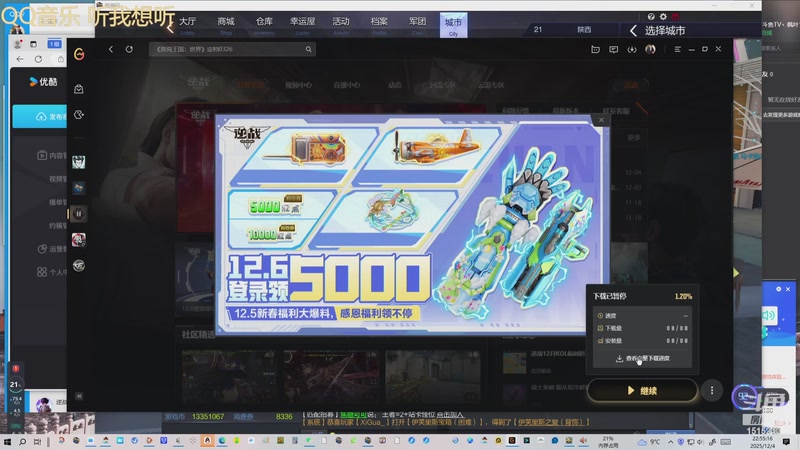The height and width of the screenshot is (450, 800).
Task: Open the three-dot more options menu beside 继续
Action: coord(712,391)
